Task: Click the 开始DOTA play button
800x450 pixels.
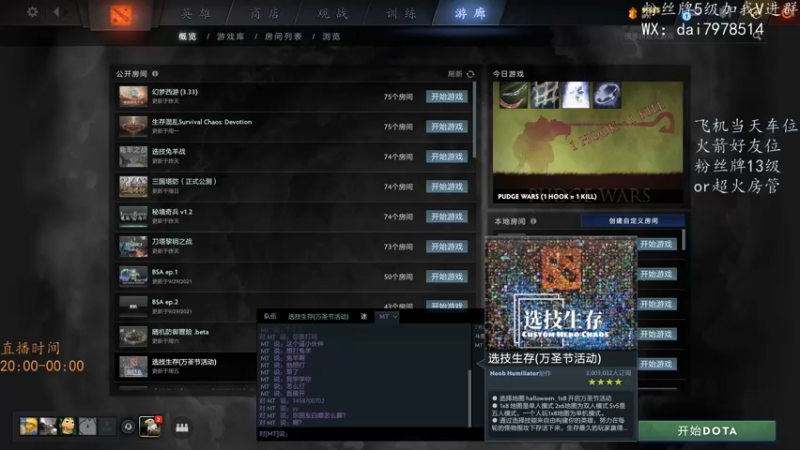Action: point(707,431)
